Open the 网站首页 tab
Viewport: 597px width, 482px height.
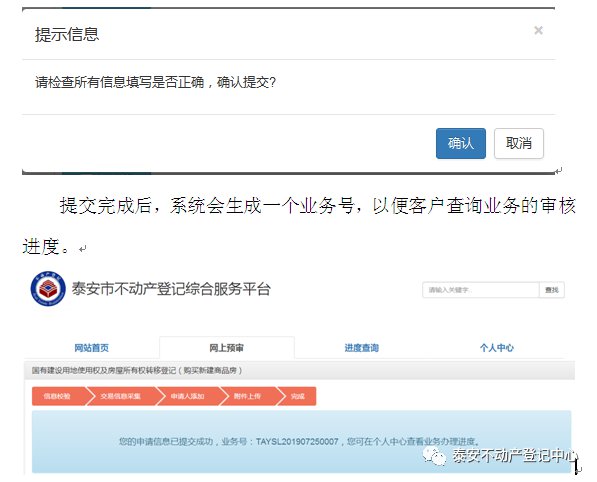91,348
